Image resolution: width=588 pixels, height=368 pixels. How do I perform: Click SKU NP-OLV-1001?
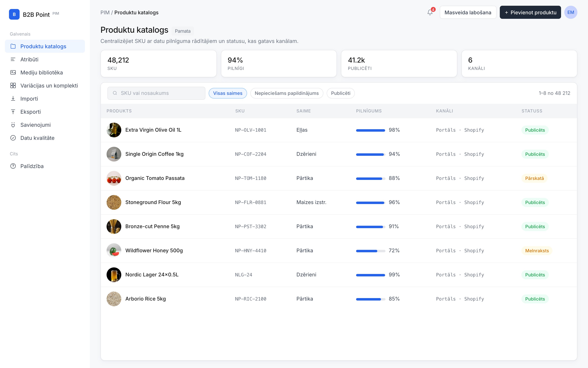(x=251, y=130)
